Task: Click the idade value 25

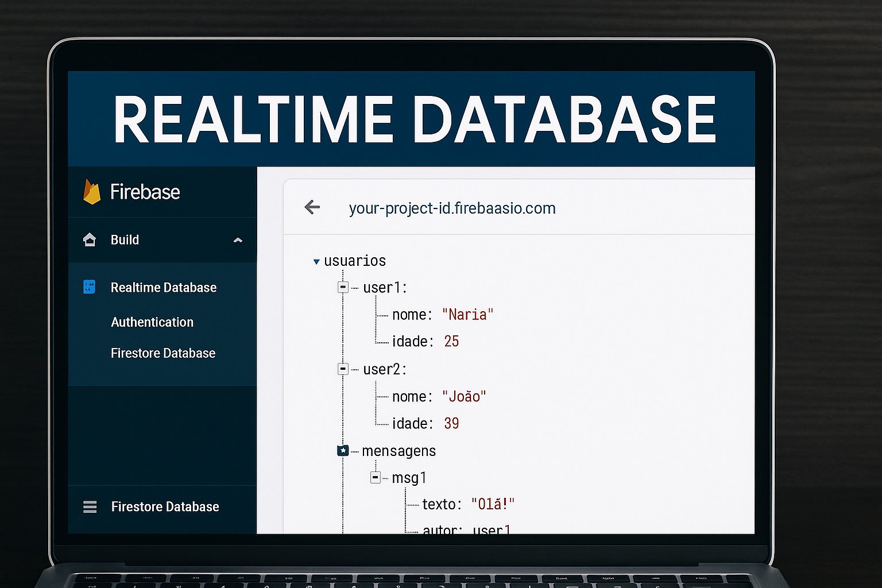Action: tap(452, 341)
